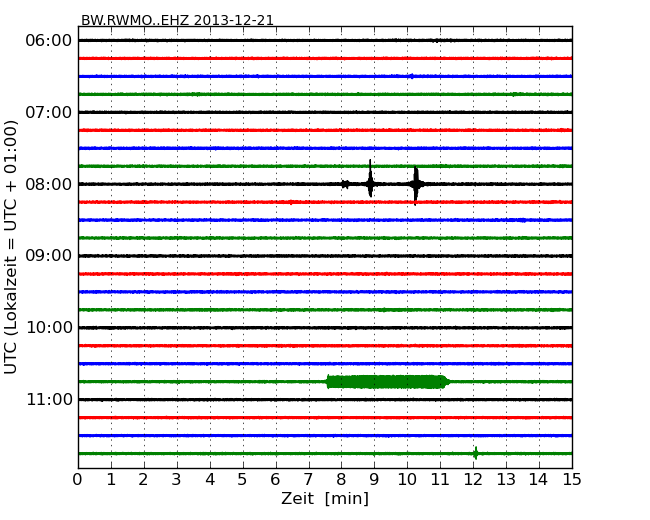Select x-axis tick label 10
650x520 pixels.
[x=407, y=480]
